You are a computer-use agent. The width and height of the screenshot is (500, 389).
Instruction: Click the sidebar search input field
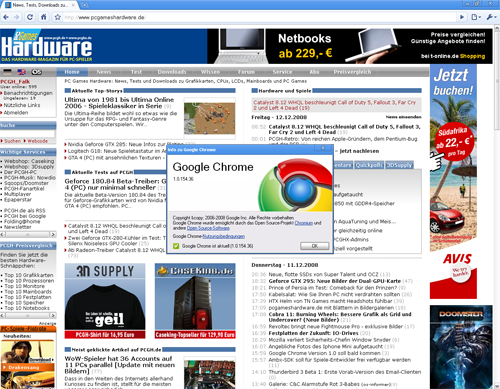pos(27,134)
